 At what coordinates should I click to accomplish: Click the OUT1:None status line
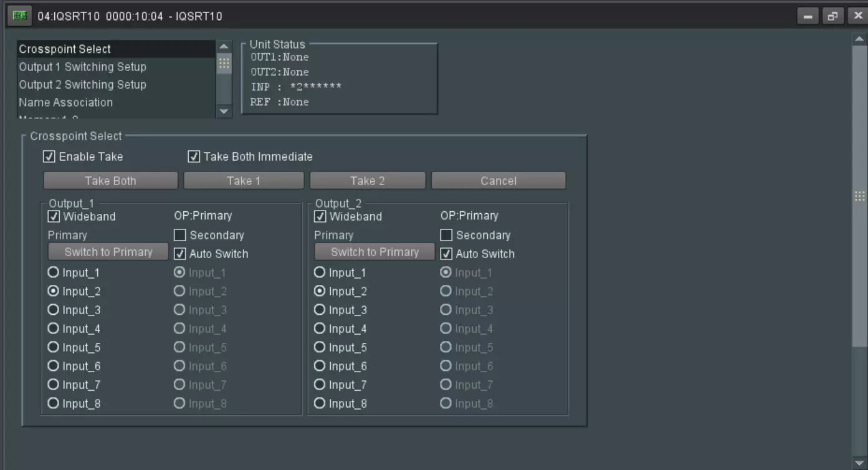pyautogui.click(x=280, y=57)
